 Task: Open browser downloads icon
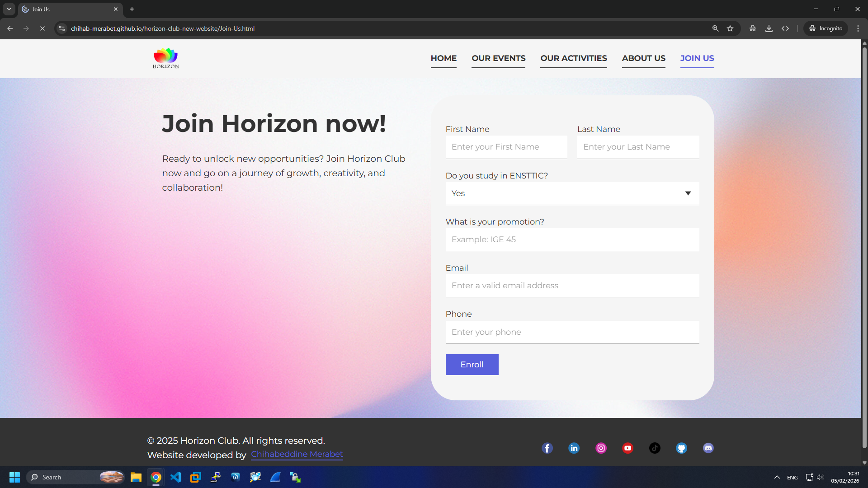pos(769,28)
